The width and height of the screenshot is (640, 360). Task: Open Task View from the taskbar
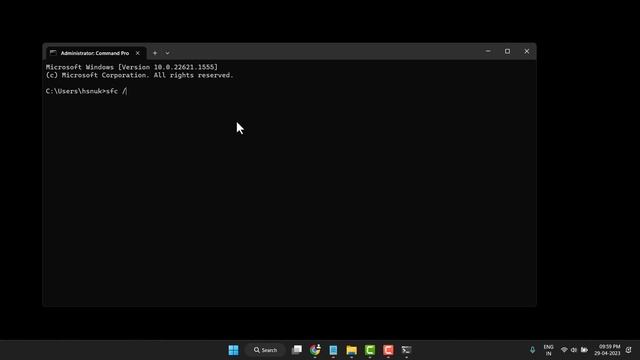297,350
